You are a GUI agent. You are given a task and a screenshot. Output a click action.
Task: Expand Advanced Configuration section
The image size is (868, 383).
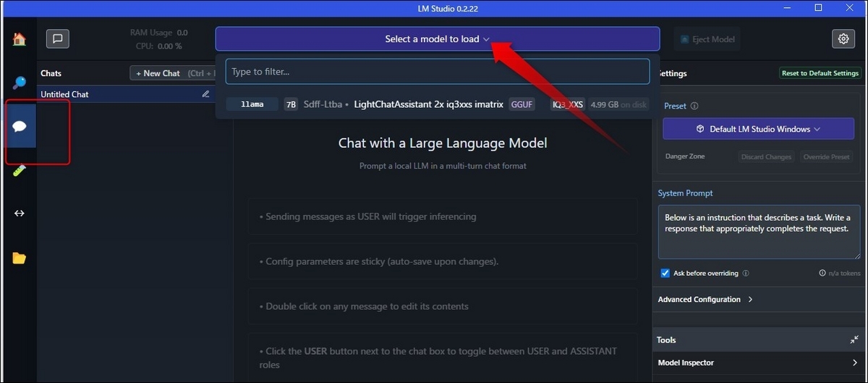(705, 299)
